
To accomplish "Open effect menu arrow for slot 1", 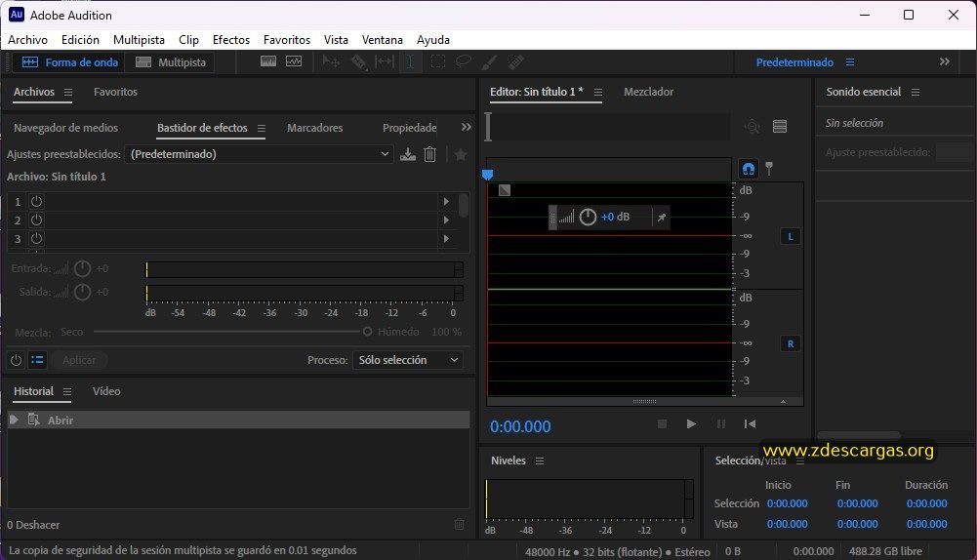I will [x=446, y=201].
